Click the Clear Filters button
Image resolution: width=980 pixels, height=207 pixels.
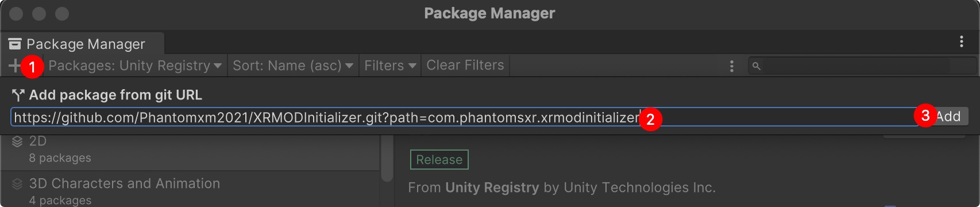pyautogui.click(x=465, y=66)
